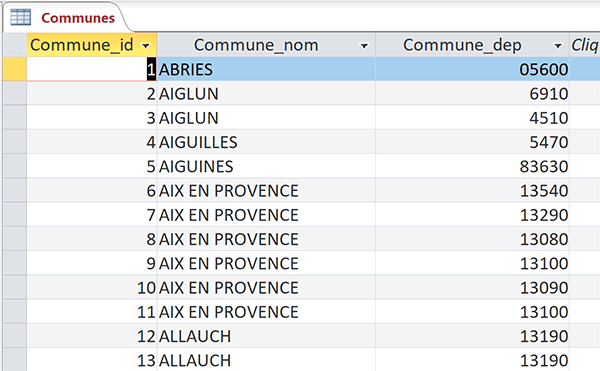Viewport: 600px width, 371px height.
Task: Click the 13290 department cell
Action: click(x=472, y=215)
